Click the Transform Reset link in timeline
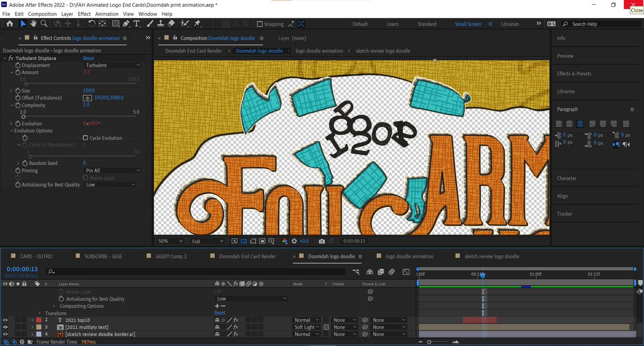This screenshot has height=346, width=644. pyautogui.click(x=220, y=313)
